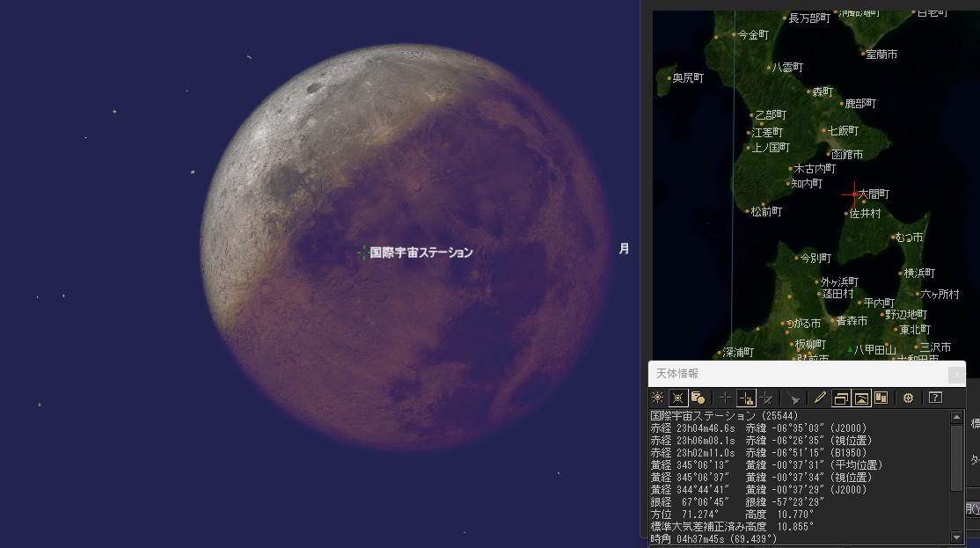
Task: Click the overlapping windows icon
Action: (841, 398)
